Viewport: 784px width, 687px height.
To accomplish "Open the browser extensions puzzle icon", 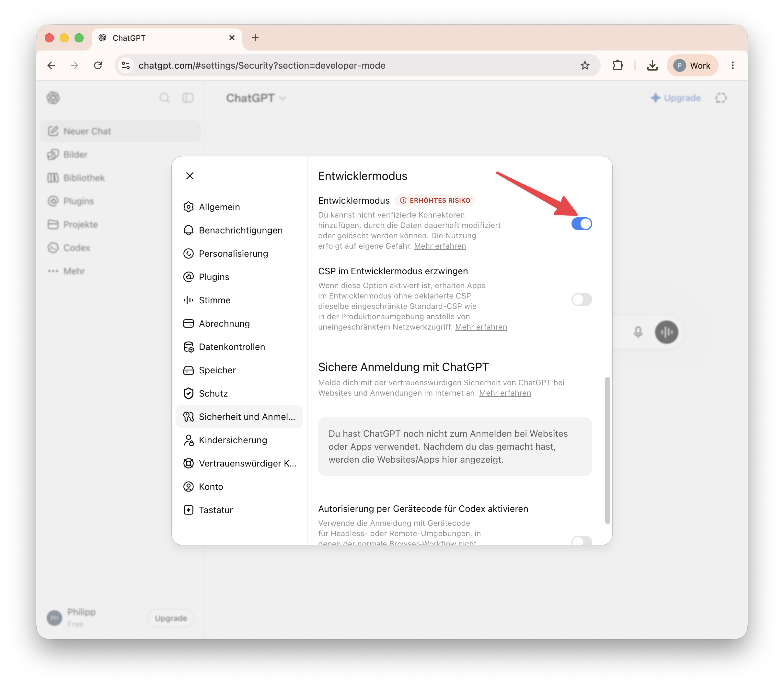I will [x=617, y=65].
